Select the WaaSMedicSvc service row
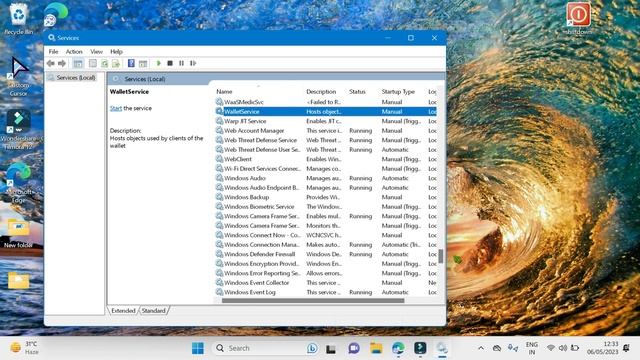This screenshot has width=640, height=360. click(x=326, y=102)
